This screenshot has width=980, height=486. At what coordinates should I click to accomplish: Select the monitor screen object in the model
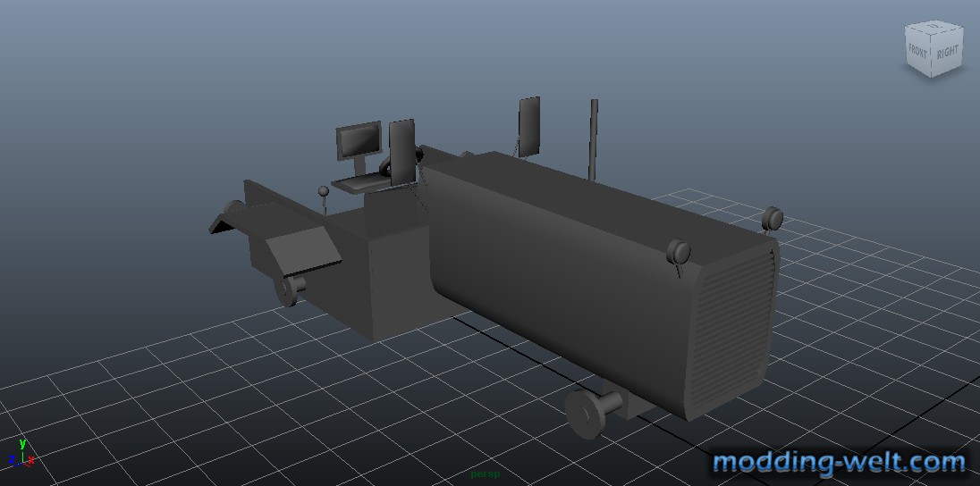[x=359, y=140]
